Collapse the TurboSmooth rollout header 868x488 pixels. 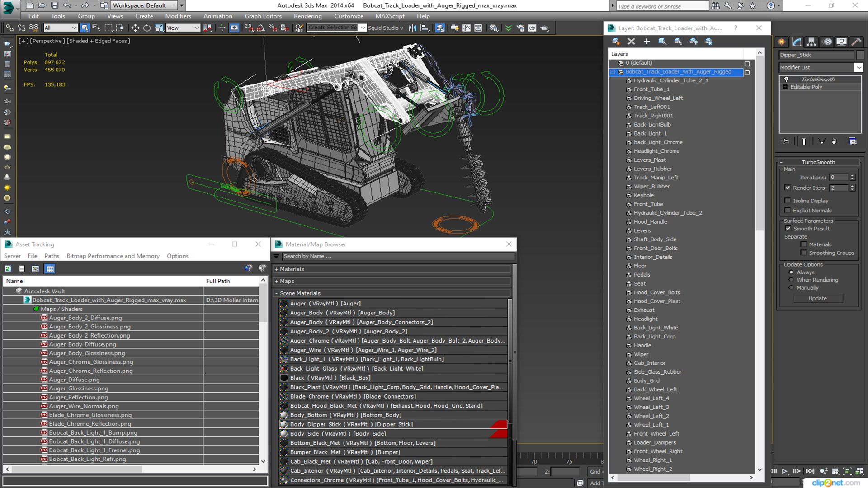818,162
